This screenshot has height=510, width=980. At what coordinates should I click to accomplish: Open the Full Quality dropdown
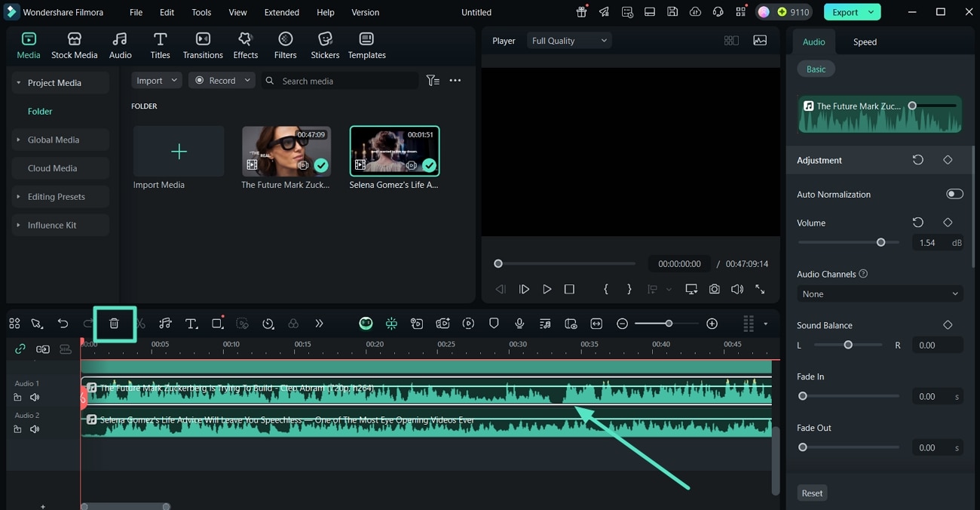(x=569, y=41)
